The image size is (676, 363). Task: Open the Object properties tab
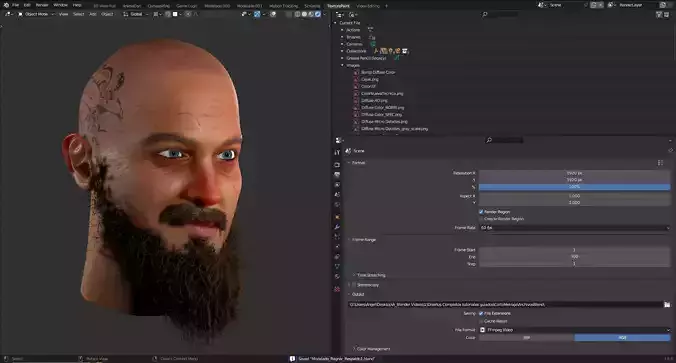click(337, 217)
